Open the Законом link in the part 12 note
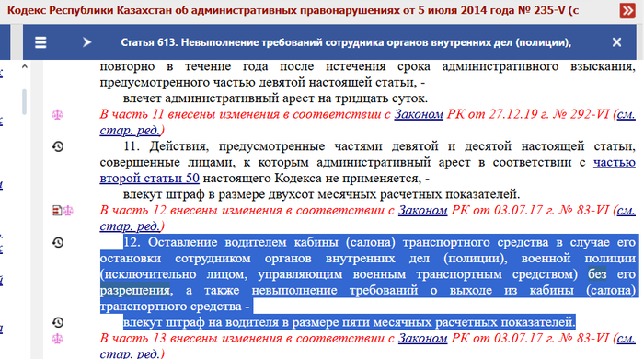The width and height of the screenshot is (644, 359). pos(422,210)
